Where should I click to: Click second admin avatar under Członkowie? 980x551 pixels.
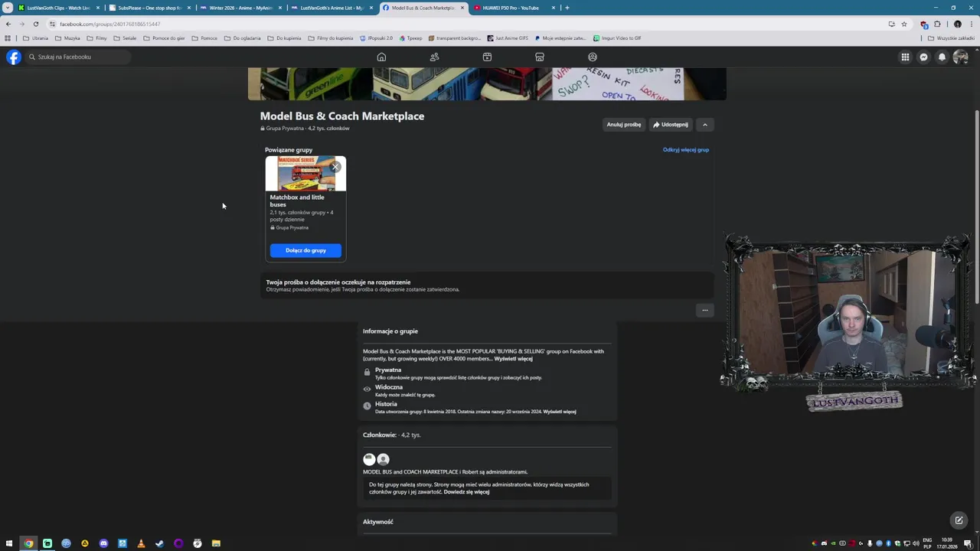(383, 459)
